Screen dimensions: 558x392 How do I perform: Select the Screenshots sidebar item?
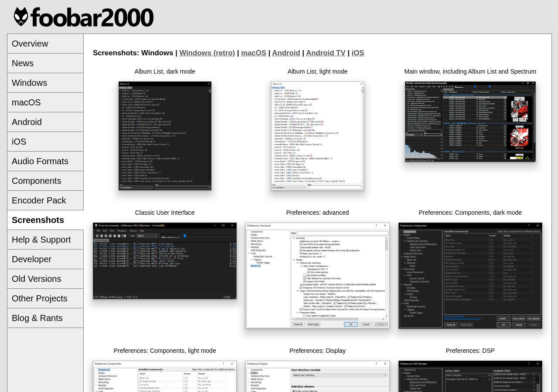pos(45,220)
